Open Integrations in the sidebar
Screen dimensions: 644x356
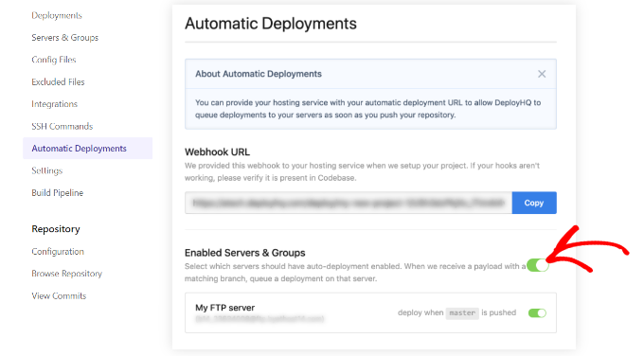55,104
